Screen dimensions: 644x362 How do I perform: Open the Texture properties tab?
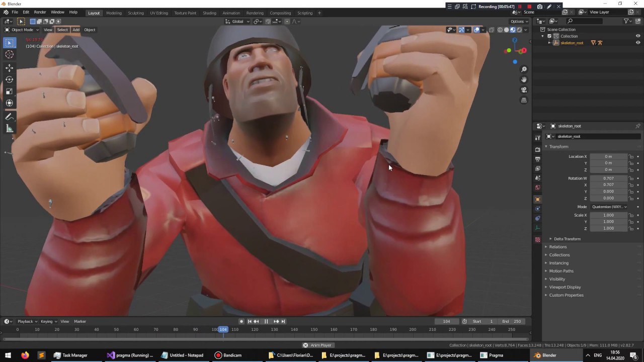537,239
